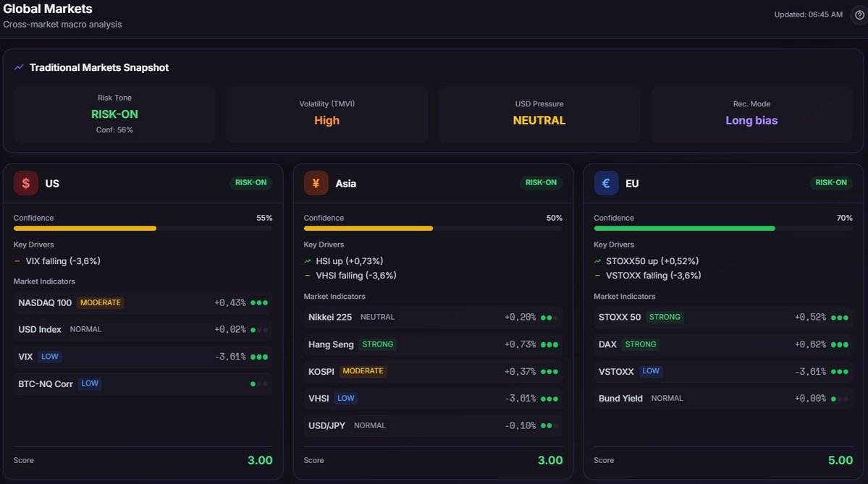Click the uptrend icon beside STOXX50 up
Image resolution: width=868 pixels, height=484 pixels.
tap(597, 261)
